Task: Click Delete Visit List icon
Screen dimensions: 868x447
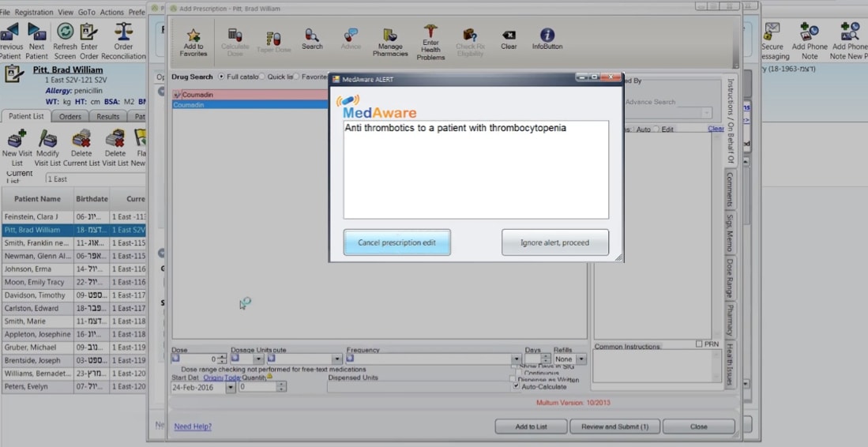Action: click(x=115, y=138)
